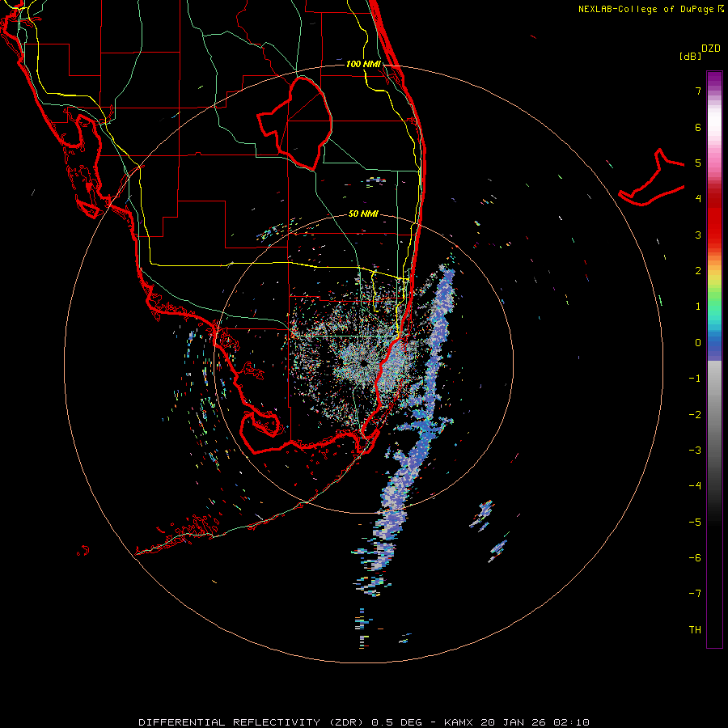Click the TH threshold label on colorbar
Screen dimensions: 728x728
coord(695,630)
